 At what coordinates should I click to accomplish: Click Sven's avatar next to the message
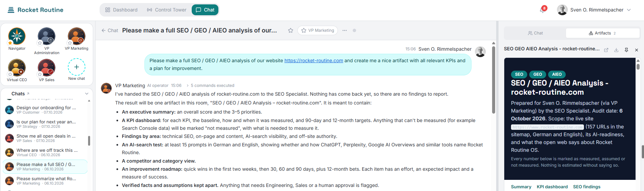point(480,52)
